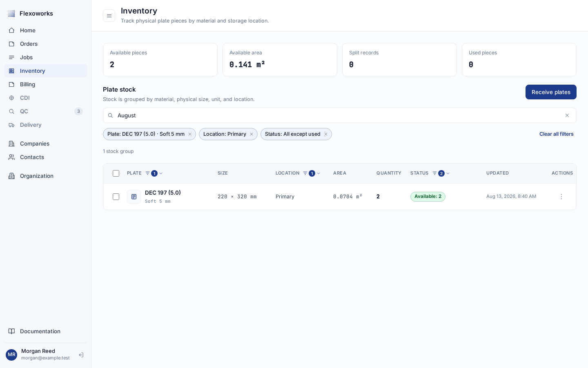Click the 0.0704 m² area cell
588x368 pixels.
347,197
